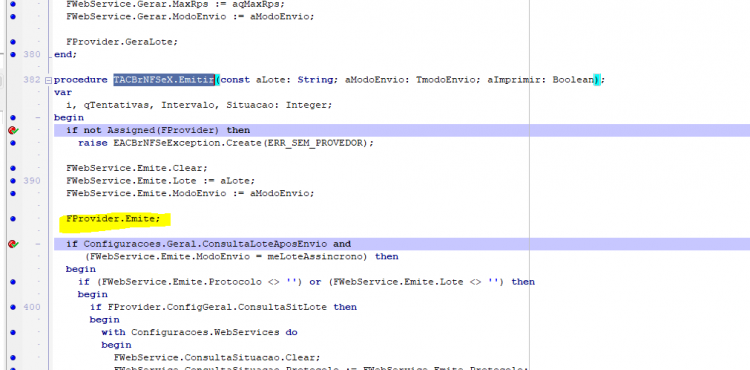Click 'FProvider.ConfigGeral.ConsultaSitLote' expression
Viewport: 750px width, 370px height.
coord(217,307)
